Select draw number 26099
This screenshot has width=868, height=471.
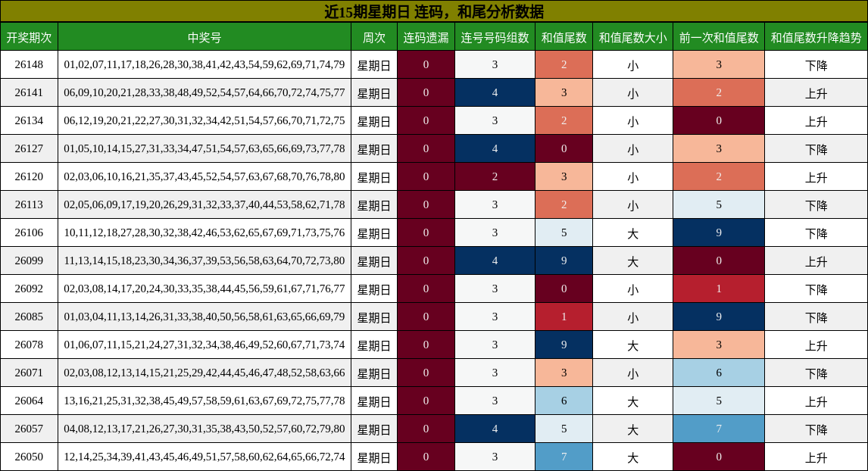pyautogui.click(x=29, y=260)
